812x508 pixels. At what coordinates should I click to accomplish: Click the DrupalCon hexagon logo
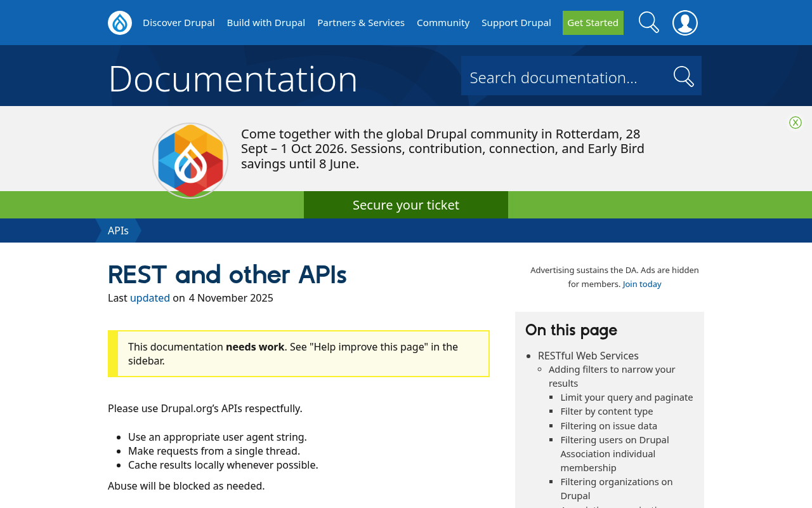(x=190, y=161)
